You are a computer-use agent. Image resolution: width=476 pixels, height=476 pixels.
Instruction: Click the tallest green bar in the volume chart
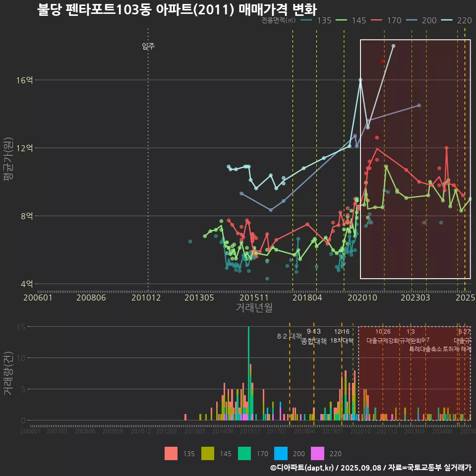[248, 373]
